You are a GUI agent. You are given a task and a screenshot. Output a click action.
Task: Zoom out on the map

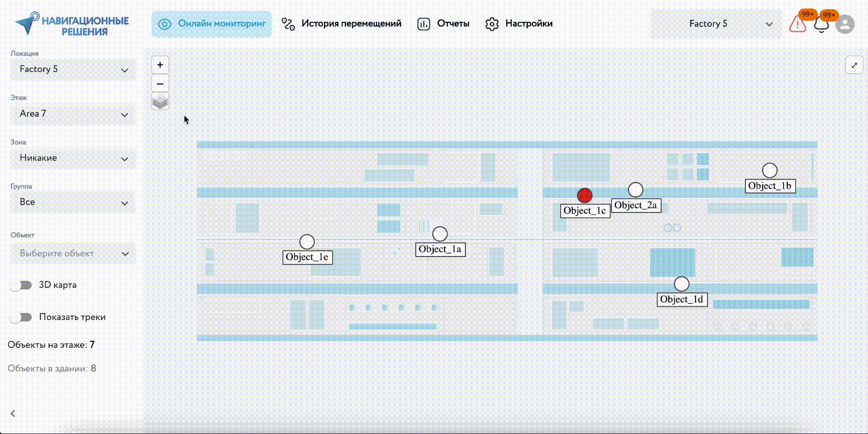(160, 83)
